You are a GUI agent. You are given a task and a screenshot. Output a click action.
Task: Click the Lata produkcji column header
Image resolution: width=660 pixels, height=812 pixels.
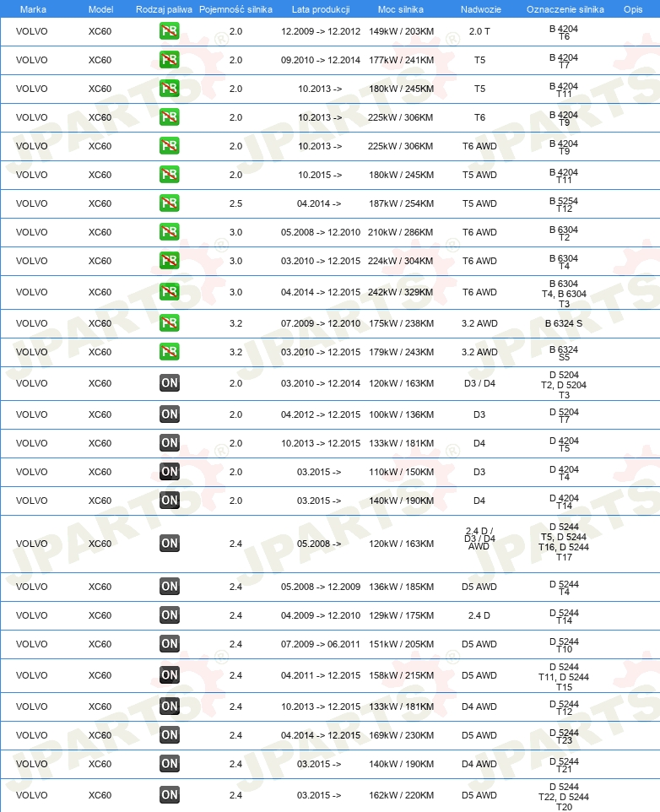[x=321, y=9]
